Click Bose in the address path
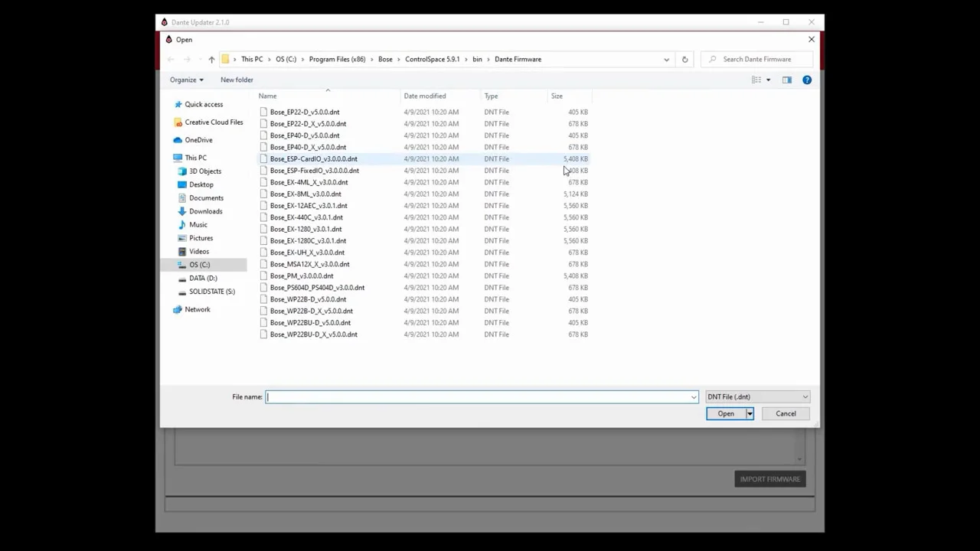980x551 pixels. point(385,59)
